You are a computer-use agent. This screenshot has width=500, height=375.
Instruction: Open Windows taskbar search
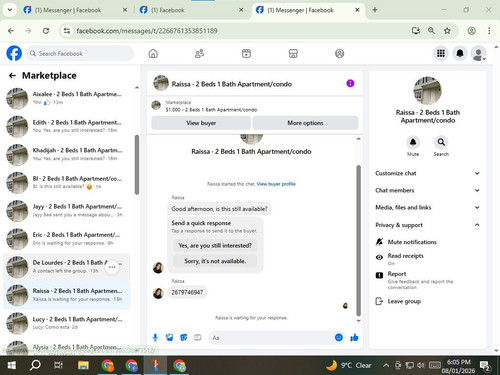pyautogui.click(x=35, y=365)
